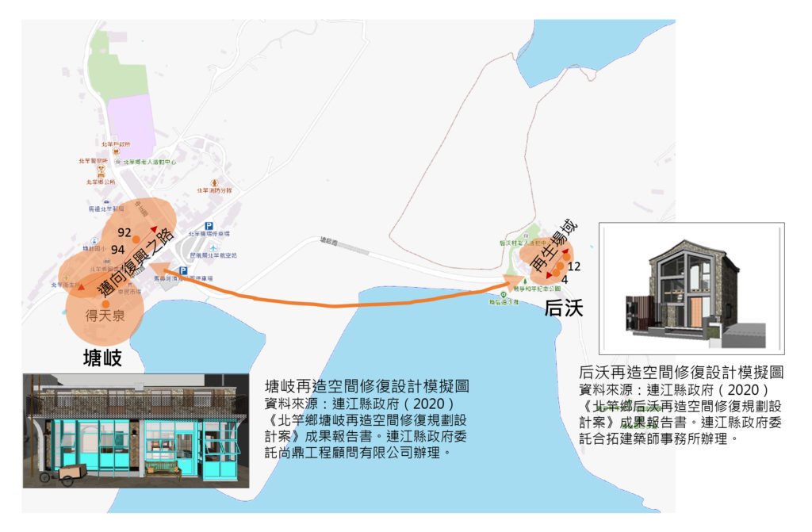Click the 北竿消防分隊 fire station icon
This screenshot has width=812, height=532.
coord(214,183)
